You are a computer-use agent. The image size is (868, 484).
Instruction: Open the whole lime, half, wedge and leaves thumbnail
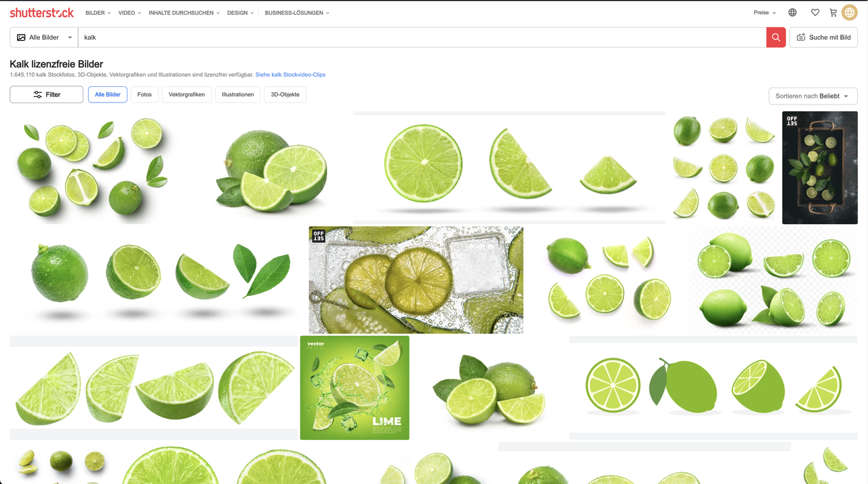coord(158,280)
